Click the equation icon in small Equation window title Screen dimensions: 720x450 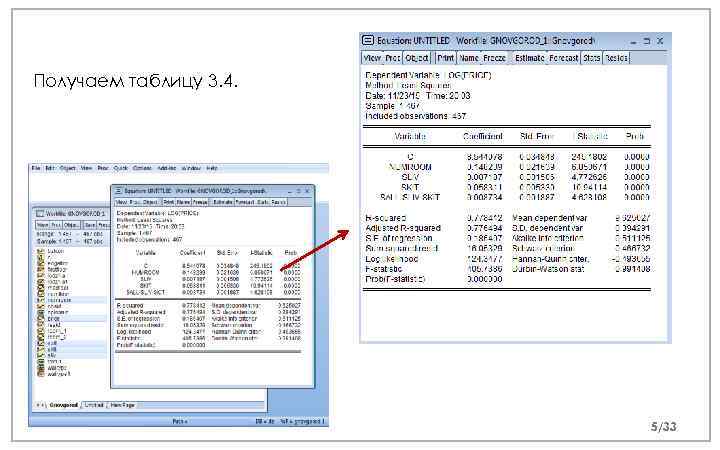point(118,191)
